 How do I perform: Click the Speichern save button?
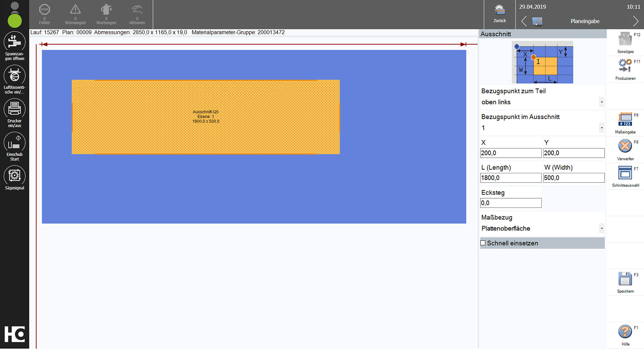(625, 279)
